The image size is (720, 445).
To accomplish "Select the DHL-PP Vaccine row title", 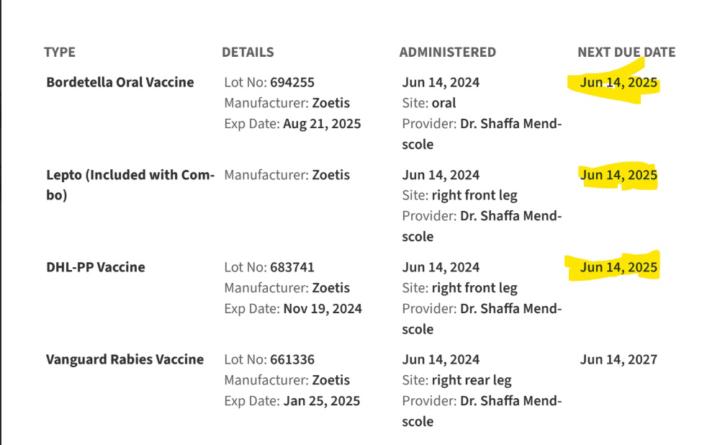I will (95, 267).
